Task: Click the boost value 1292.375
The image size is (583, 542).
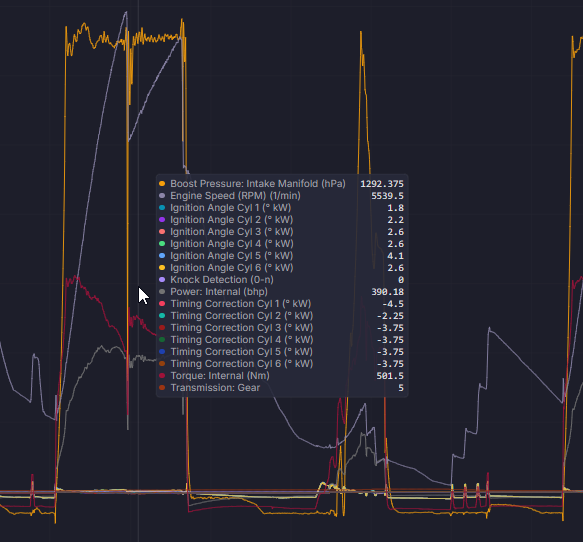Action: point(382,184)
